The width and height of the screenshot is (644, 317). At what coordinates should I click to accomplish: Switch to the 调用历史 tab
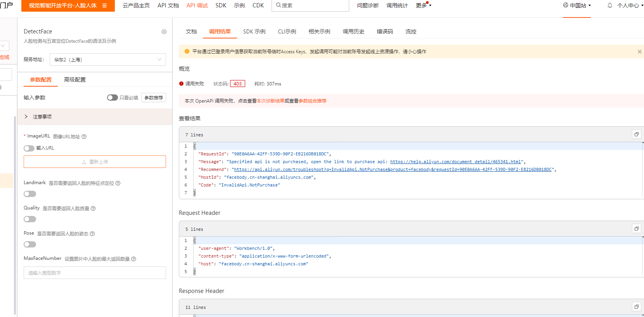pyautogui.click(x=353, y=31)
